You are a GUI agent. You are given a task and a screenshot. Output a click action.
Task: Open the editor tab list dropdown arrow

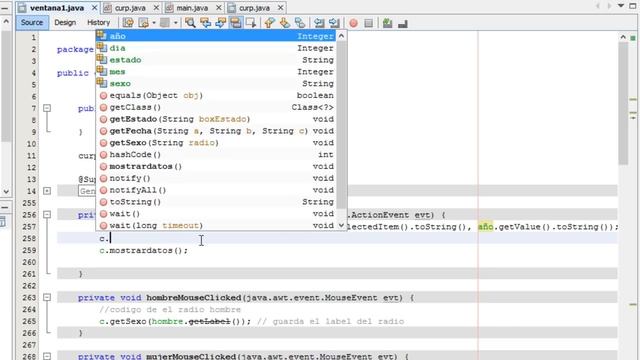click(621, 6)
